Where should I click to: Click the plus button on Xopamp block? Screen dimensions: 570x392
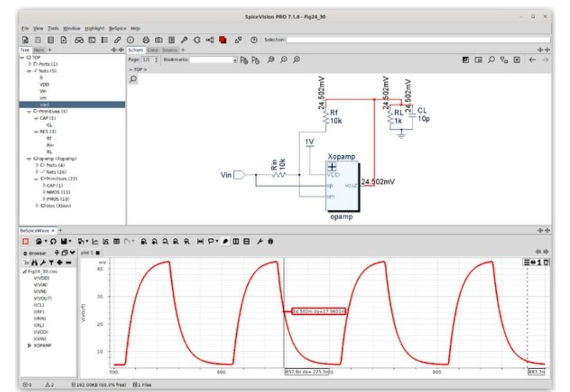click(x=332, y=167)
